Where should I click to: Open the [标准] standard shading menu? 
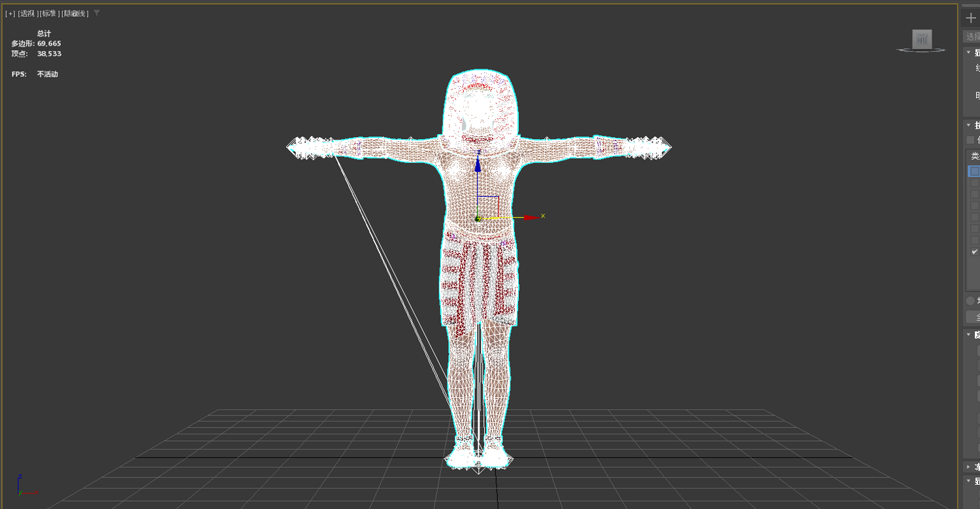click(50, 14)
